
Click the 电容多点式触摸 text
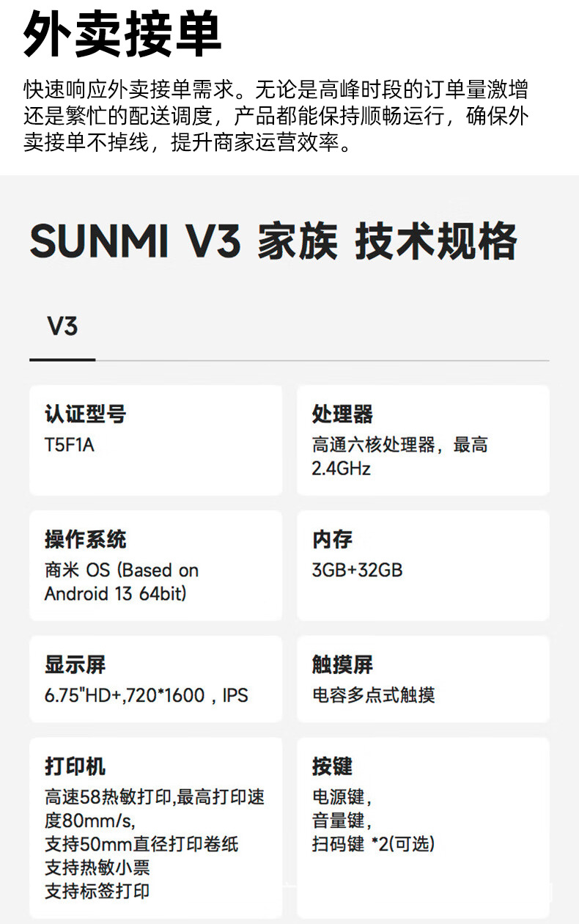click(373, 694)
